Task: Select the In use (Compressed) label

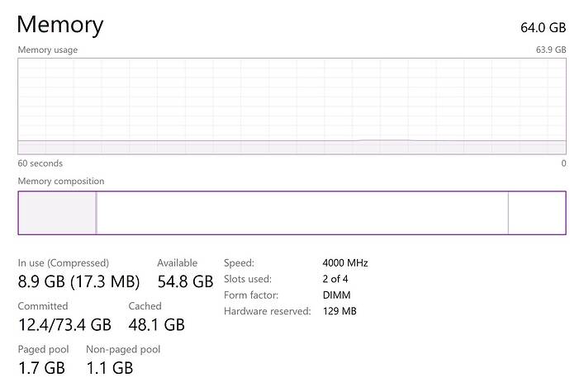Action: [64, 263]
